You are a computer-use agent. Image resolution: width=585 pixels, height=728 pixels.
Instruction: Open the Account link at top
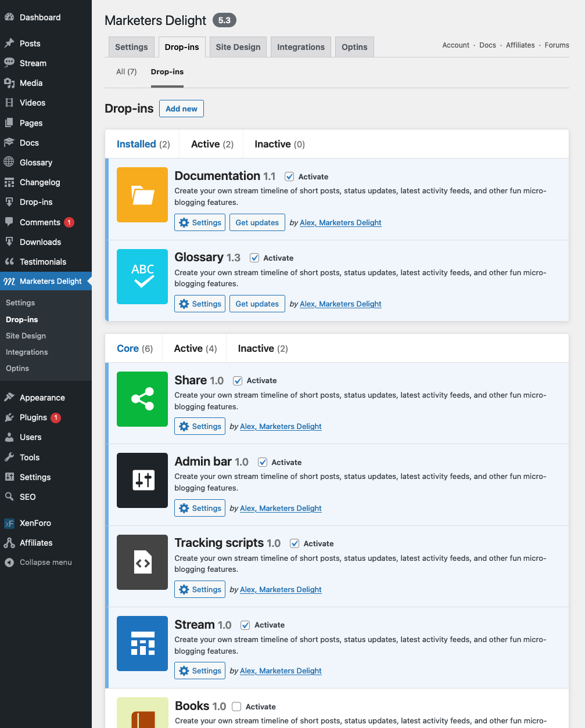455,45
